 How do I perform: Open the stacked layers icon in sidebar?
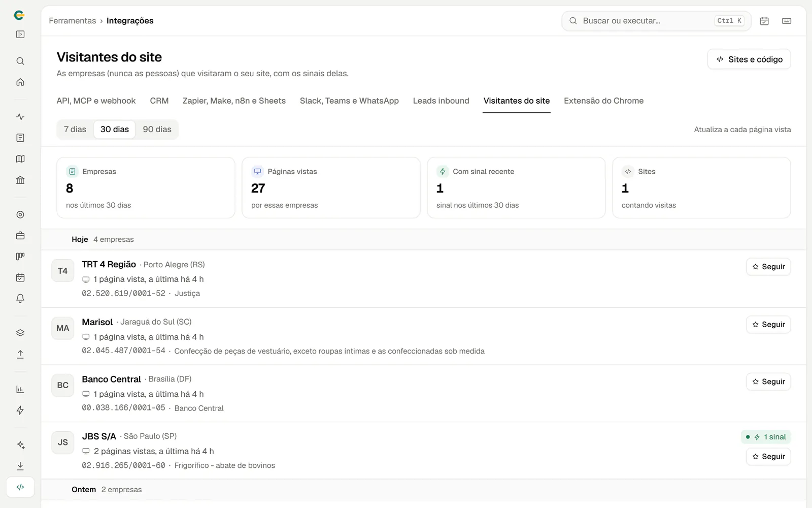20,333
